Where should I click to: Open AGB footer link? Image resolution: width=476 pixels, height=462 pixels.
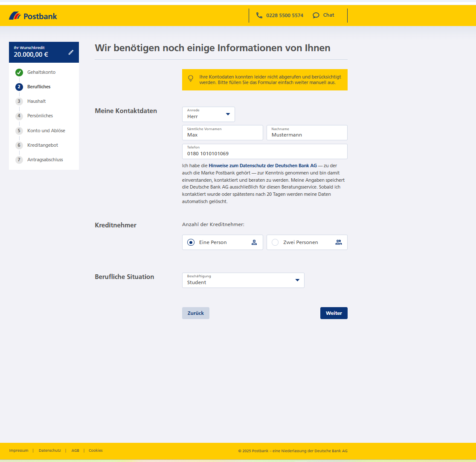[75, 450]
